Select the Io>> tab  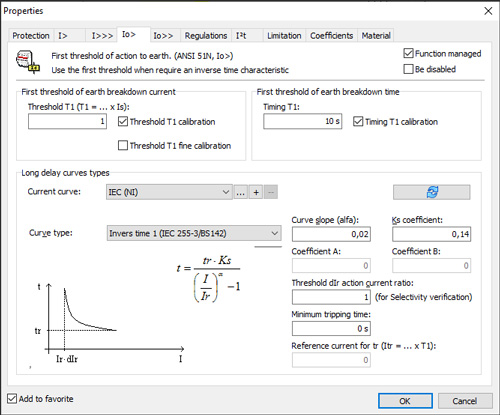coord(163,36)
